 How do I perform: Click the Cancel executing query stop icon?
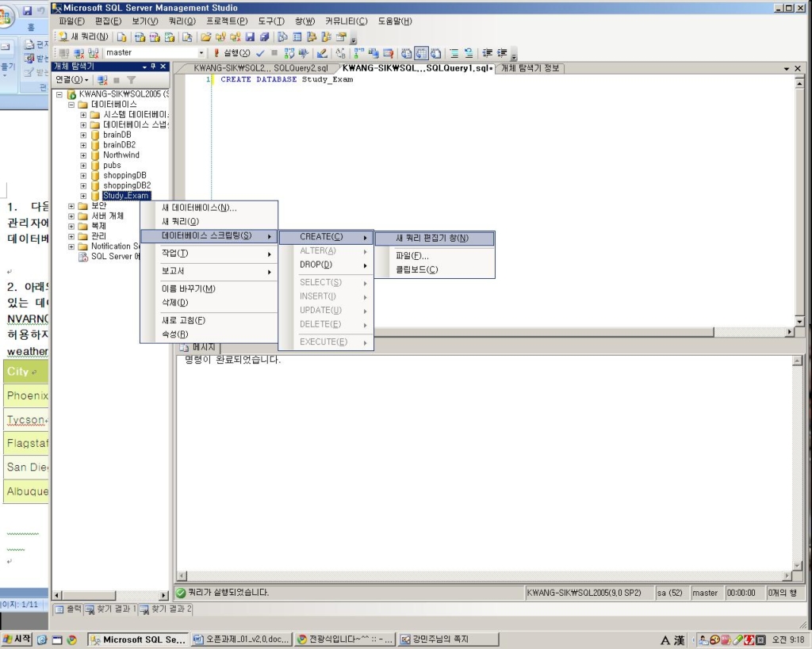[x=274, y=53]
